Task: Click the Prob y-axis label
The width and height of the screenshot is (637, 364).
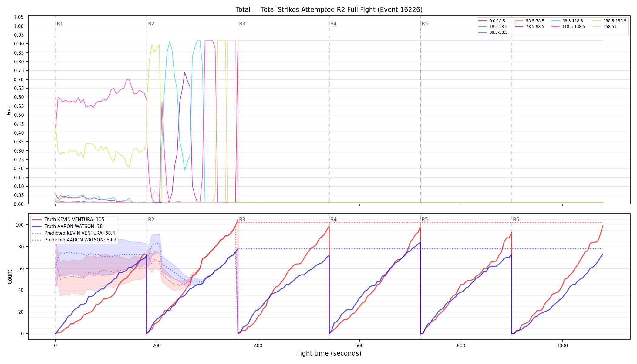Action: (x=9, y=110)
